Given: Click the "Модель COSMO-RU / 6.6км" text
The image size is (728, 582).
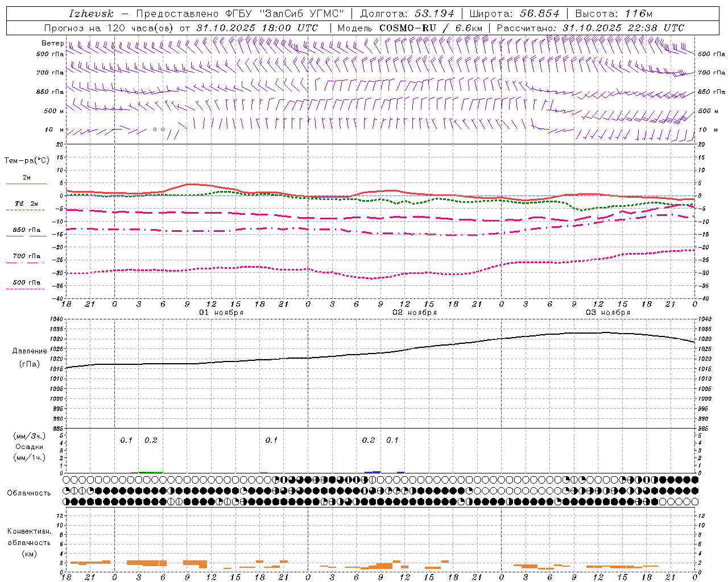Looking at the screenshot, I should [x=409, y=28].
